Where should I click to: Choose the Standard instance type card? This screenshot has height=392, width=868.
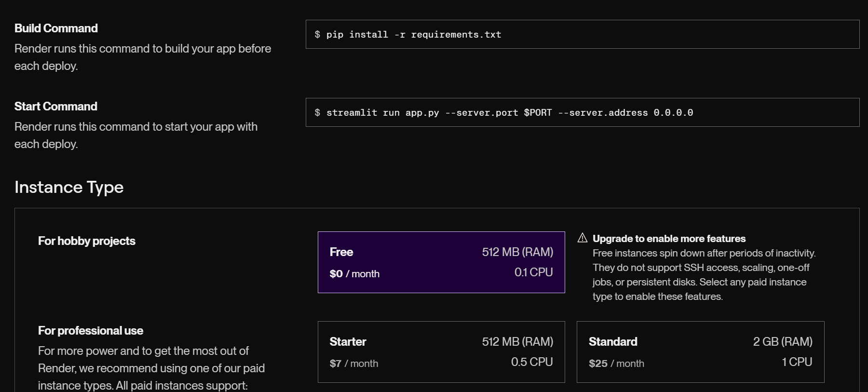(700, 352)
